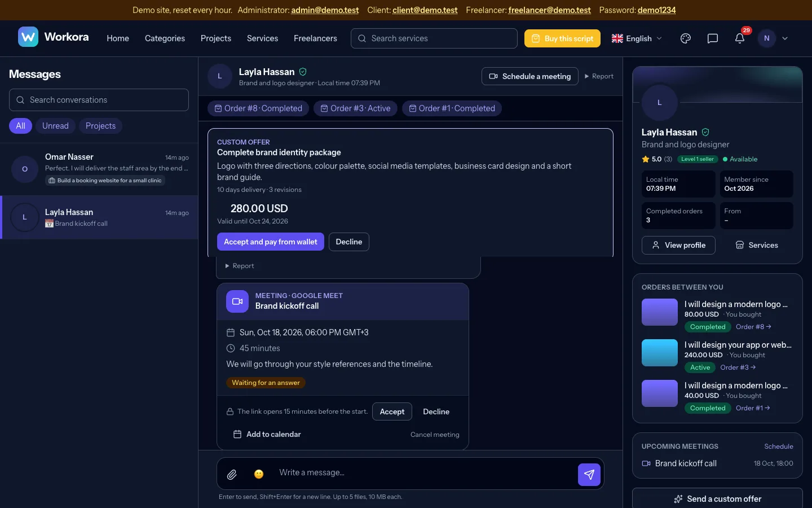Click the Brand kickoff call video icon
The width and height of the screenshot is (812, 508).
pyautogui.click(x=237, y=301)
